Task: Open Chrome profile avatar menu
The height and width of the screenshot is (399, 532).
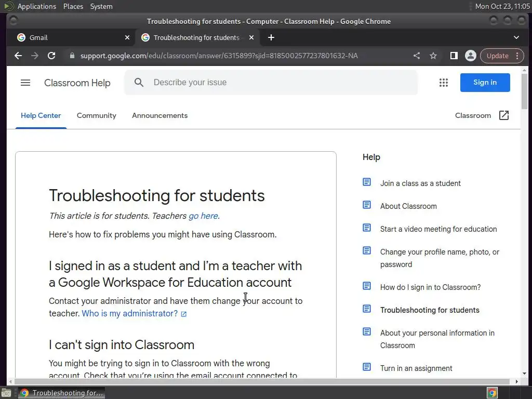Action: pyautogui.click(x=471, y=56)
